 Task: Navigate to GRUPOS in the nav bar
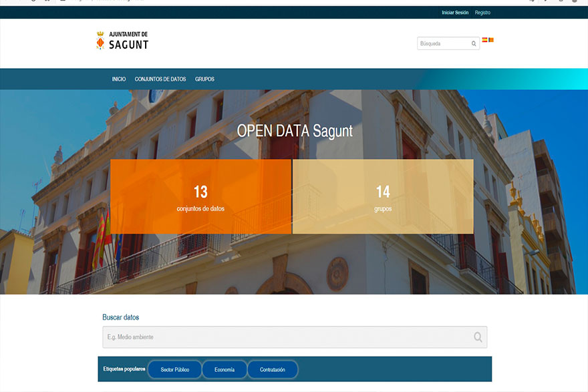pos(204,79)
